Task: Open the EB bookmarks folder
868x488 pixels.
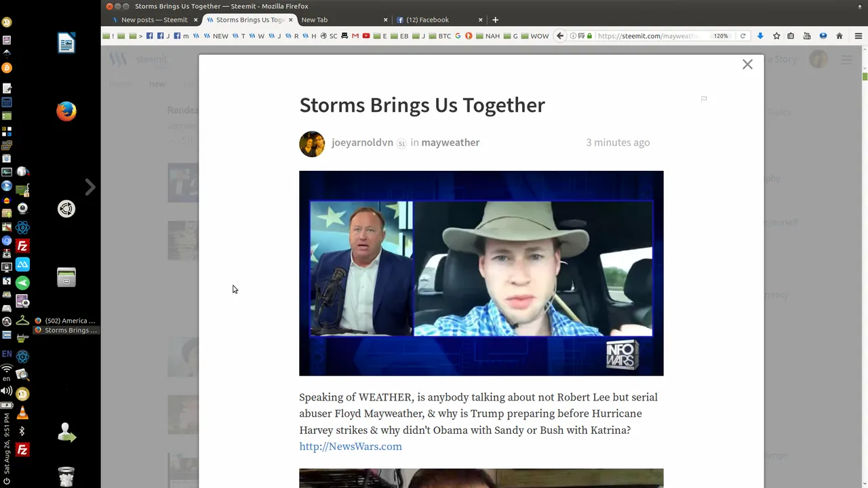Action: pos(400,36)
